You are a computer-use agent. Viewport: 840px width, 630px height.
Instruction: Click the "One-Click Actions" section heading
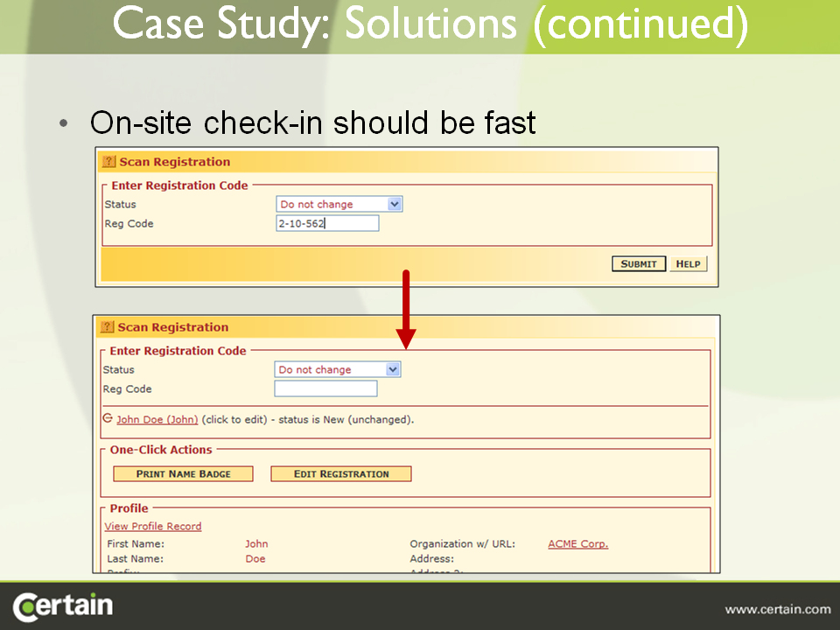point(161,450)
